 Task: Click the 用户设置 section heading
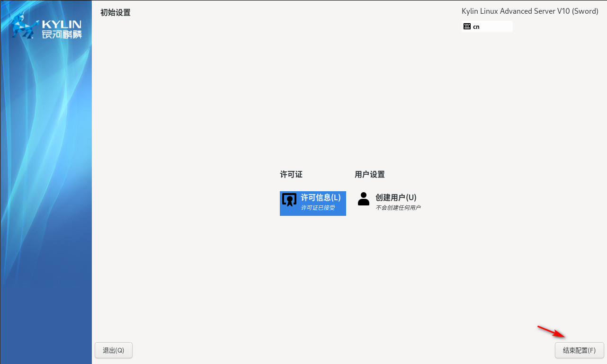point(369,175)
